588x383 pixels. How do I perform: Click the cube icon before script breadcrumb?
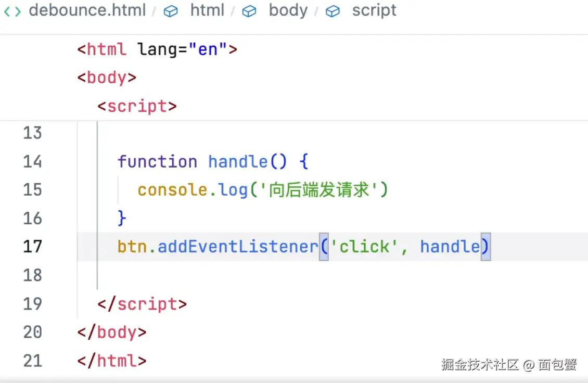pos(333,11)
